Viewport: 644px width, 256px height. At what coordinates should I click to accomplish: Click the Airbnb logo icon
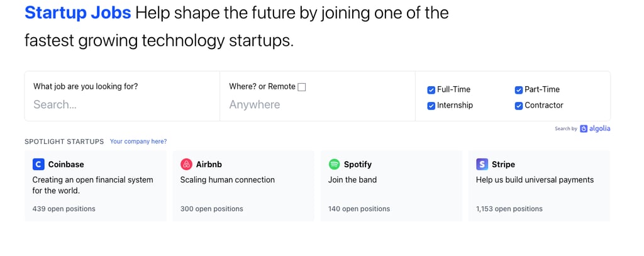click(x=186, y=164)
